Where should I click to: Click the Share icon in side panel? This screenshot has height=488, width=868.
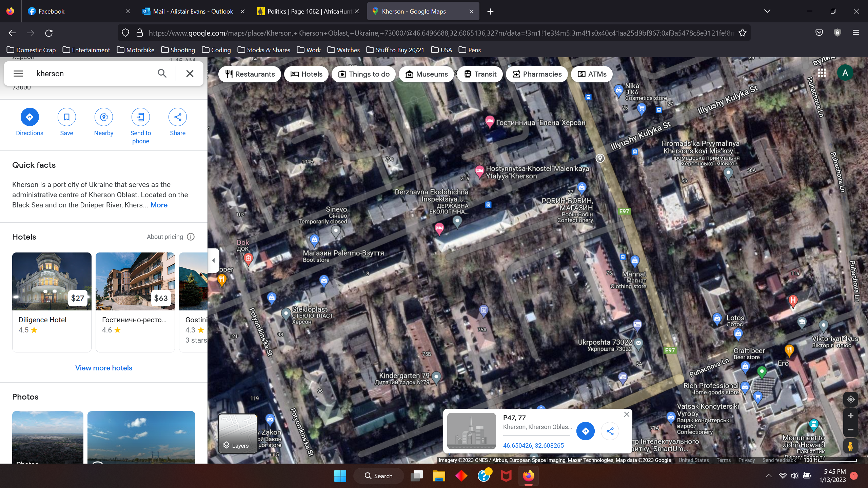point(178,117)
